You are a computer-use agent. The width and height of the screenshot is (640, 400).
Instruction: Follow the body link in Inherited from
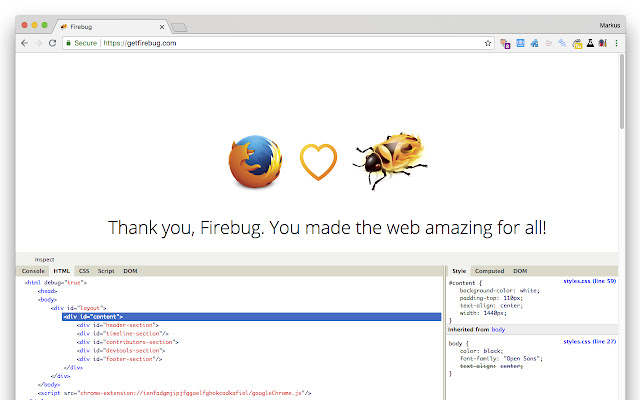click(498, 329)
